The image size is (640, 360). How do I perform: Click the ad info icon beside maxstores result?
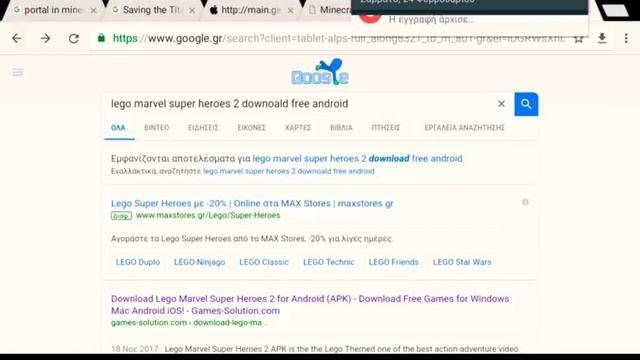point(525,202)
